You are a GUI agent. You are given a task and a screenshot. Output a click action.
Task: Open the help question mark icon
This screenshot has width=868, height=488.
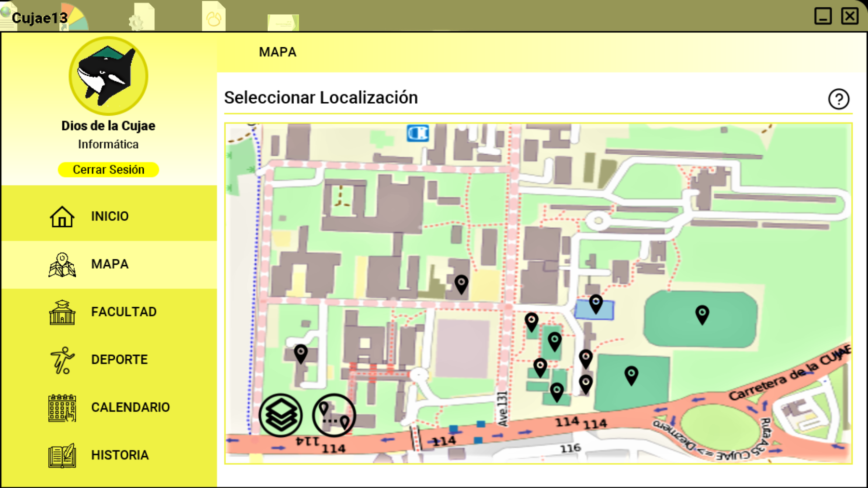point(839,99)
